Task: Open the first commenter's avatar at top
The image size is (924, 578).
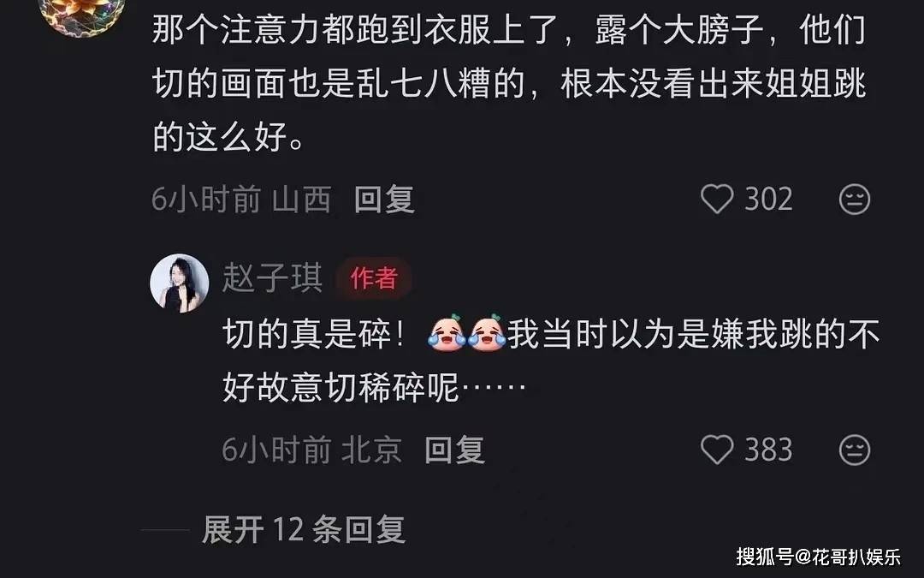Action: click(82, 13)
